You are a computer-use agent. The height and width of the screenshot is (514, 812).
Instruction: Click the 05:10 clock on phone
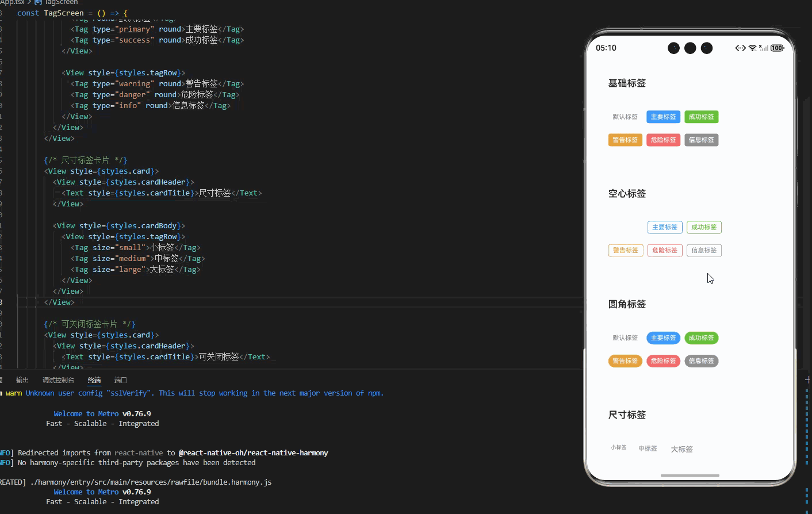(x=606, y=48)
